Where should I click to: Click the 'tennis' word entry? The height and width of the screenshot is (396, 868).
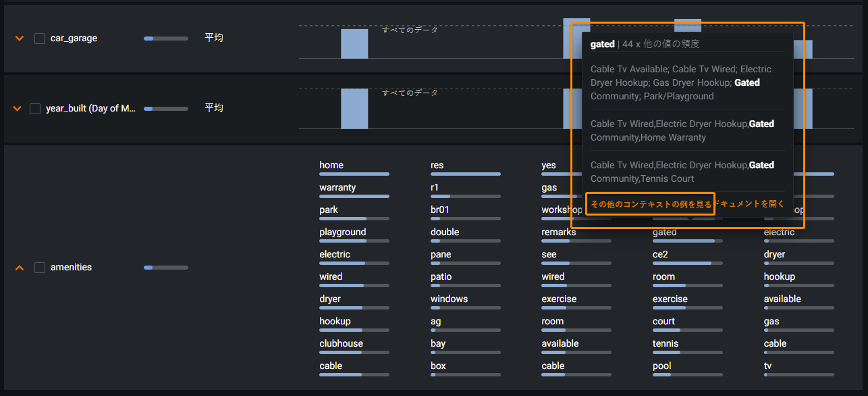[666, 344]
